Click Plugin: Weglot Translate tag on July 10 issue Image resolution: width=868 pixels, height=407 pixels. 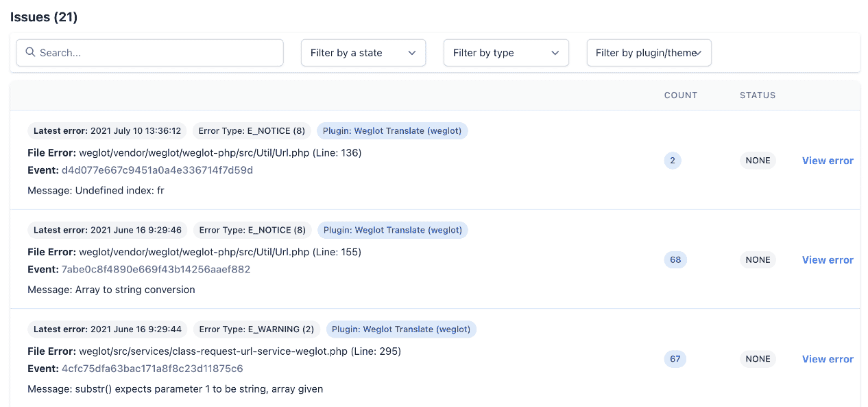click(392, 131)
